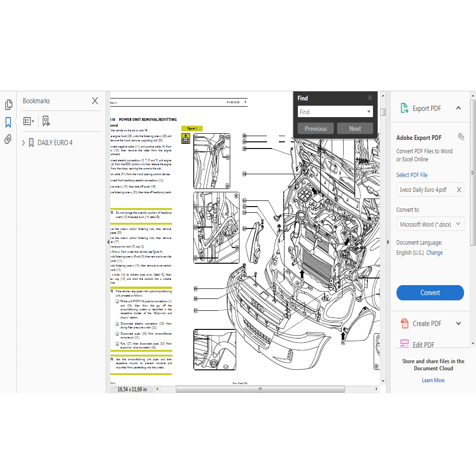Click the document vertical scrollbar up arrow

383,96
